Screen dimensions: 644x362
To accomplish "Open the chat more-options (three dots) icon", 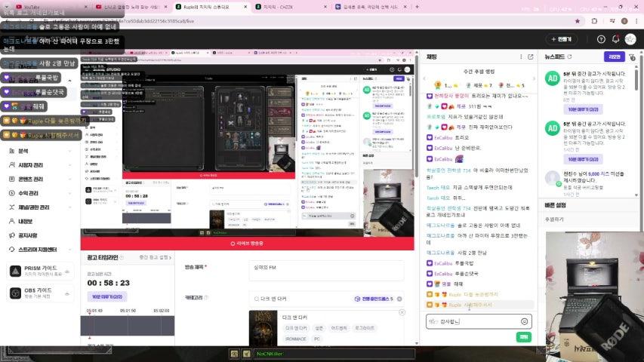I will tap(521, 57).
